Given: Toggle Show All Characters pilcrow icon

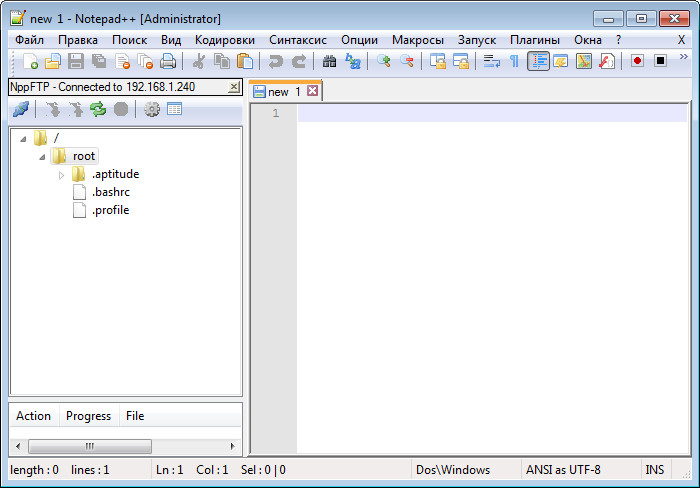Looking at the screenshot, I should pyautogui.click(x=514, y=61).
